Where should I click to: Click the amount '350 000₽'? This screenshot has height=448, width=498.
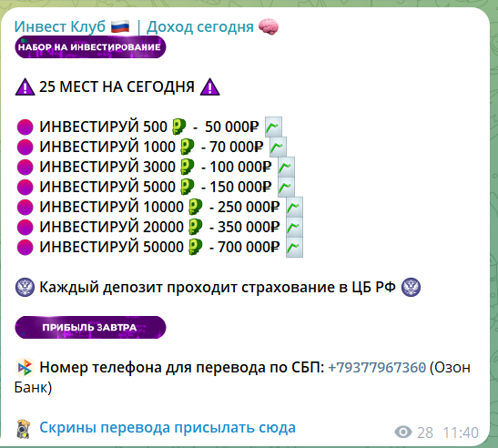(x=249, y=227)
